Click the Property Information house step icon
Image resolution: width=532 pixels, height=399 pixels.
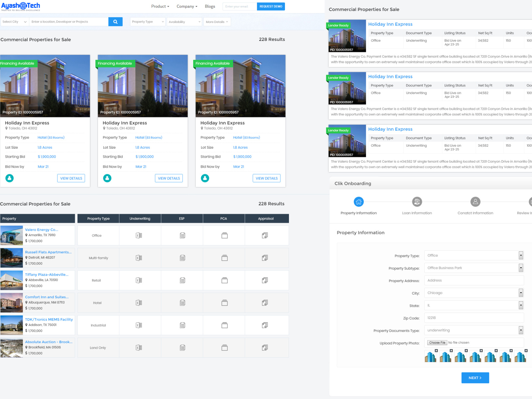coord(359,201)
